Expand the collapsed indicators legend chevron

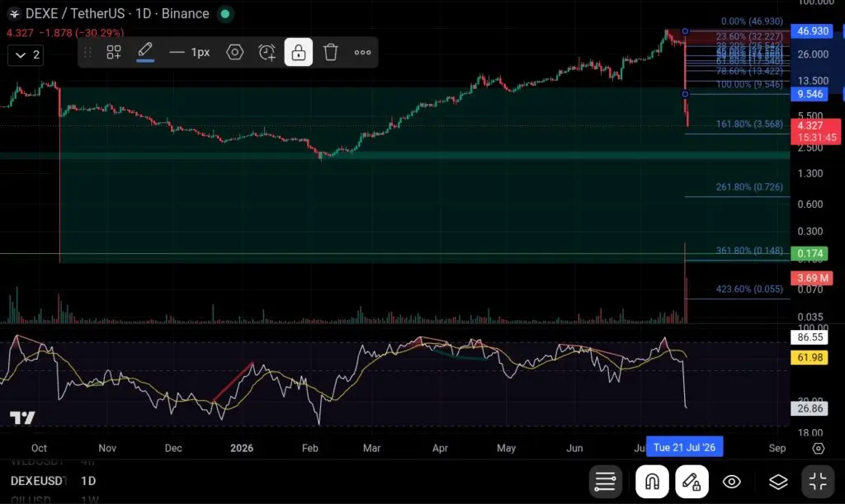pyautogui.click(x=26, y=55)
